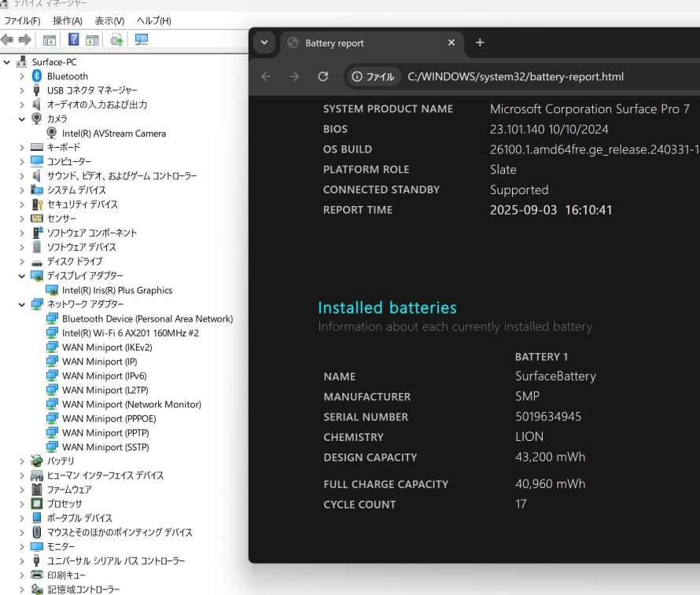700x595 pixels.
Task: Click the ディスク ドライブ icon
Action: click(37, 263)
